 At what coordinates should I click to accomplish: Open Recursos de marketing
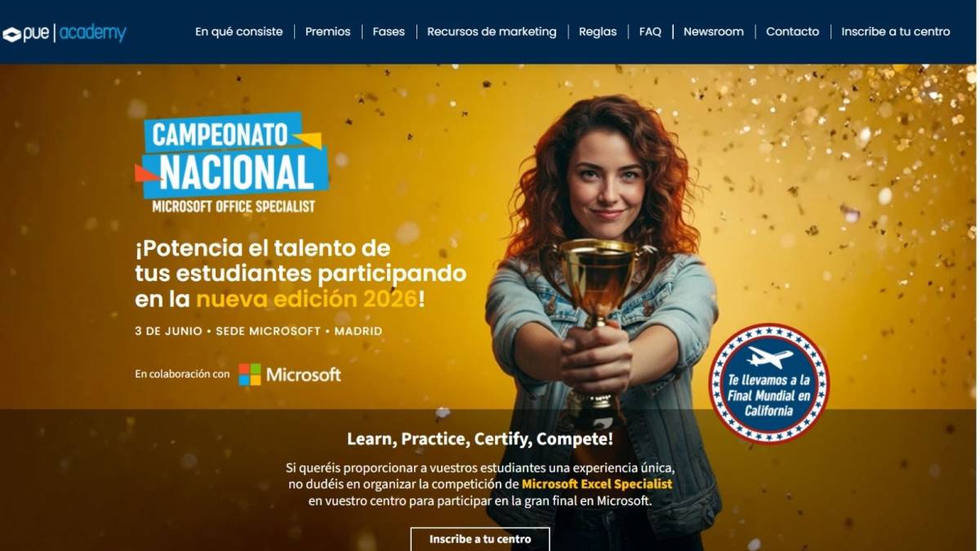[x=492, y=32]
